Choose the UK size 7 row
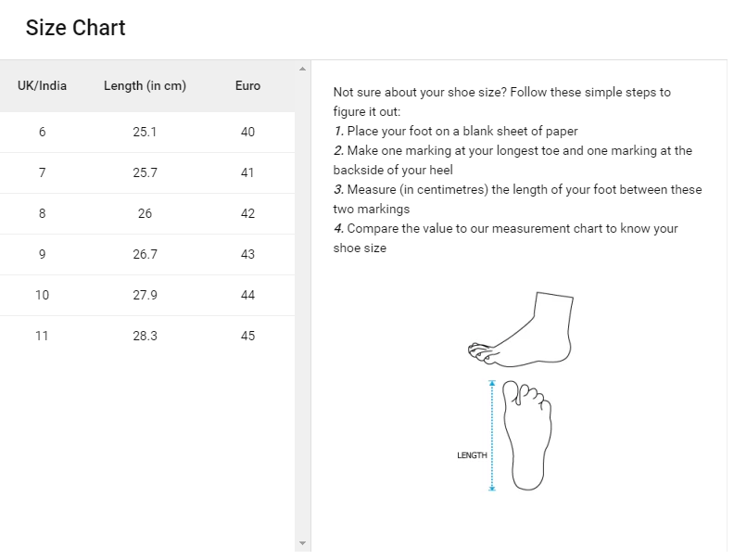Image resolution: width=734 pixels, height=560 pixels. pos(147,172)
